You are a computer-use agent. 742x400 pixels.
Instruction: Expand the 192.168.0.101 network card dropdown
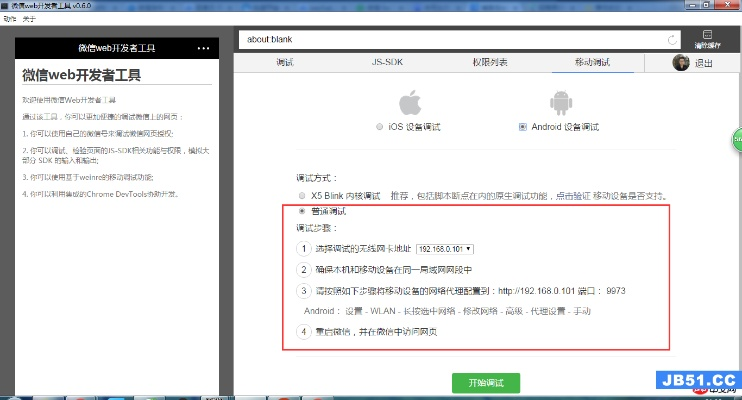pos(445,248)
